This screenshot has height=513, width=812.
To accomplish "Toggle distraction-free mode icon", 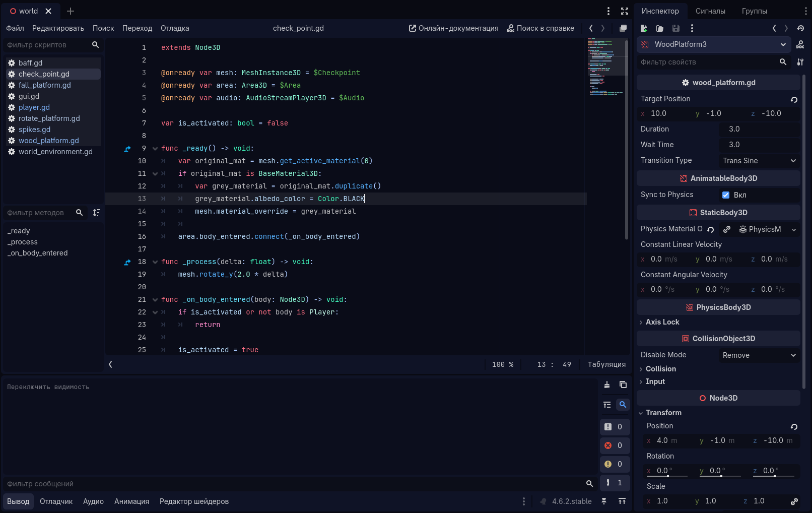I will [625, 11].
